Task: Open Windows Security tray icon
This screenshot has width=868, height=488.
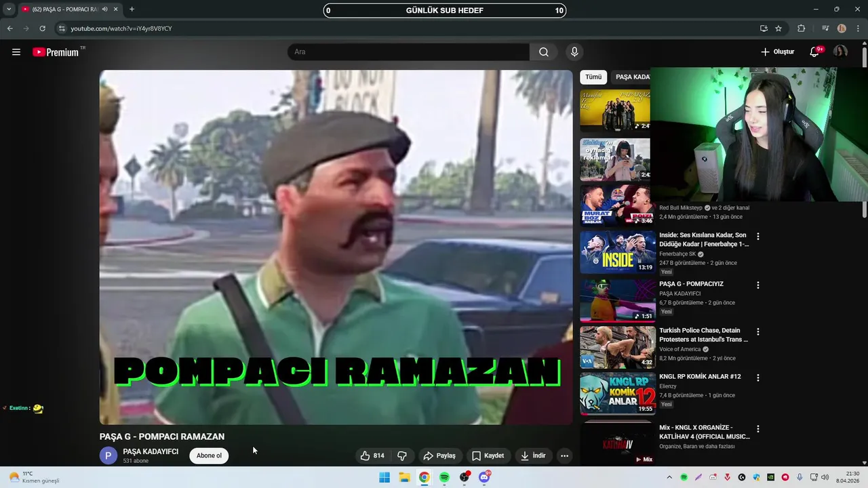Action: [756, 477]
